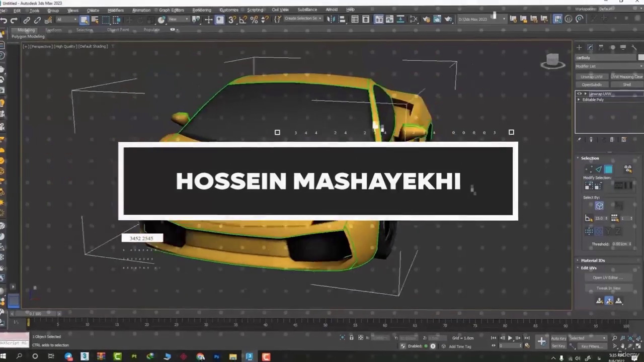Toggle Percent Snap icon
Image resolution: width=644 pixels, height=362 pixels.
(x=254, y=20)
